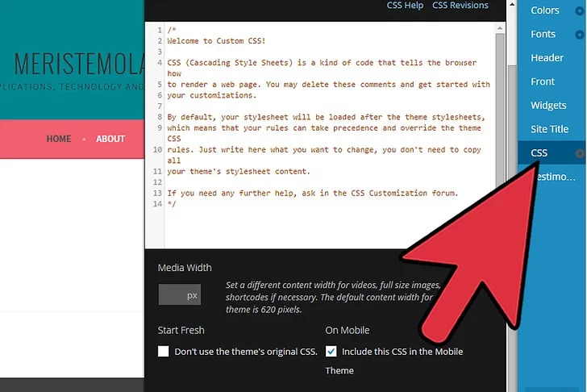Check "Don't use the theme's original CSS"

click(x=164, y=351)
